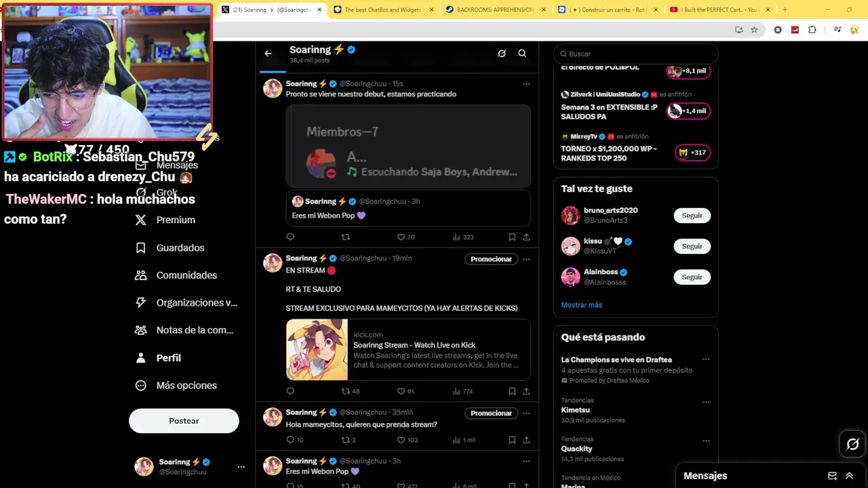Open options for La Champions Draftea promo
The image size is (868, 488).
click(706, 359)
